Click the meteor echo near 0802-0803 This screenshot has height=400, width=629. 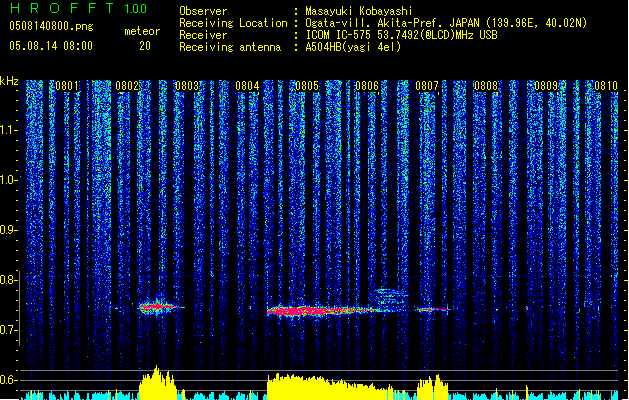(158, 307)
